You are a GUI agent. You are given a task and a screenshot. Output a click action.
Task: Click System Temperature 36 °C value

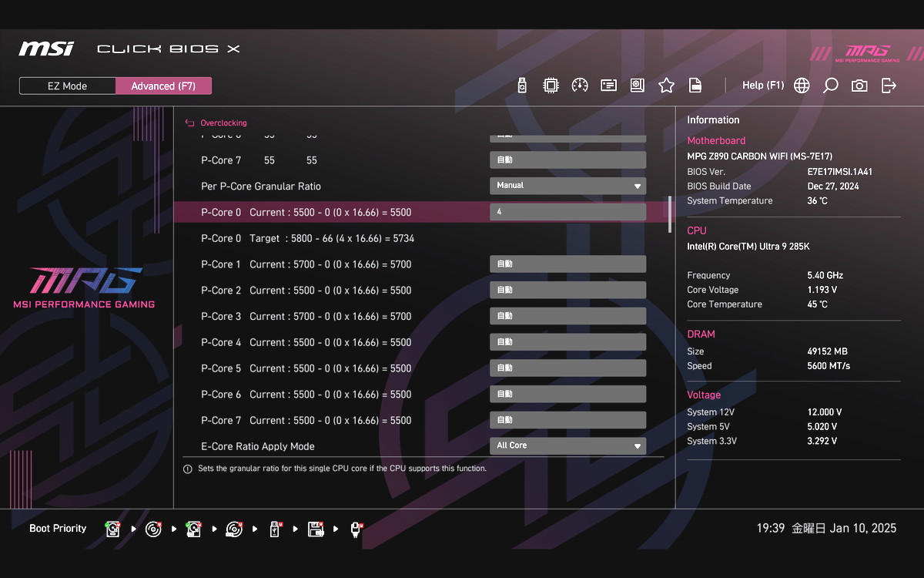pos(818,201)
